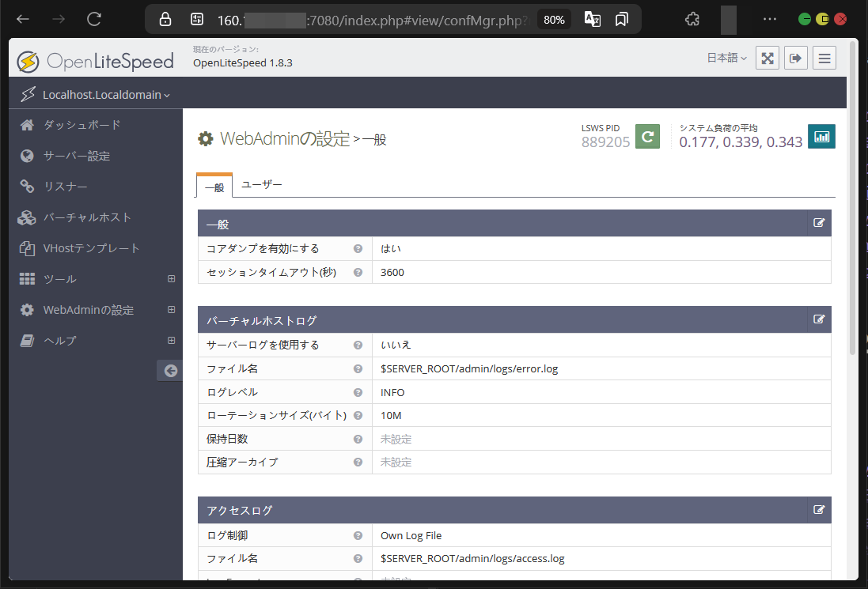Switch to the 一般 tab
This screenshot has width=868, height=589.
tap(214, 187)
